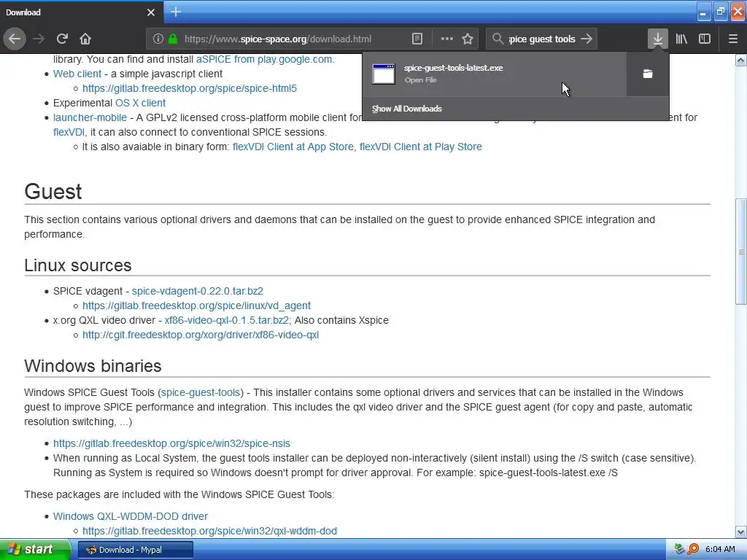Open the spice-html5 gitlab link
Screen dimensions: 747x560
click(x=190, y=88)
